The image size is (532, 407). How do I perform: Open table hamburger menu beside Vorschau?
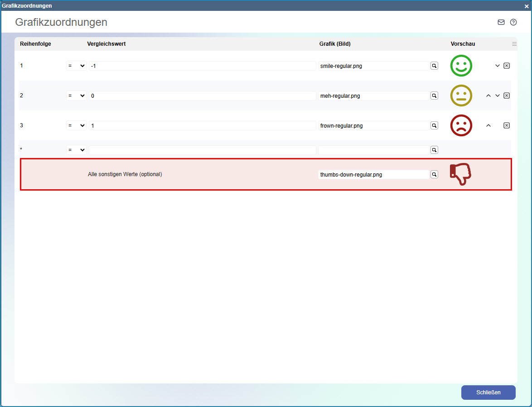(x=514, y=44)
